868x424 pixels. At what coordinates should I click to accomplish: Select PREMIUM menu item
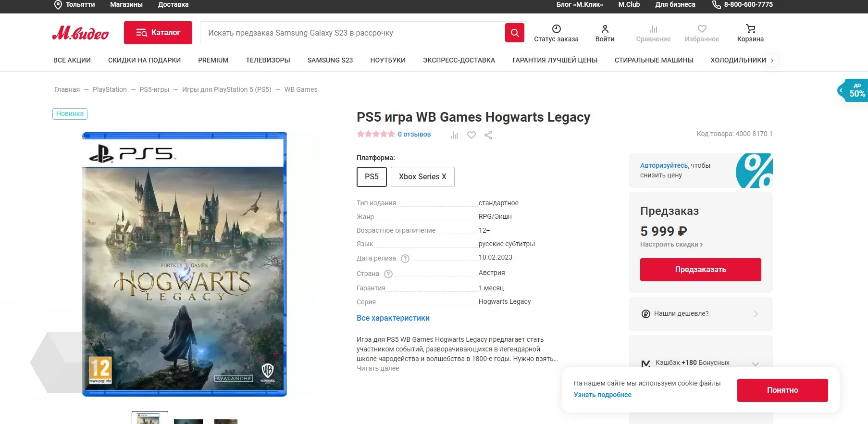[213, 60]
